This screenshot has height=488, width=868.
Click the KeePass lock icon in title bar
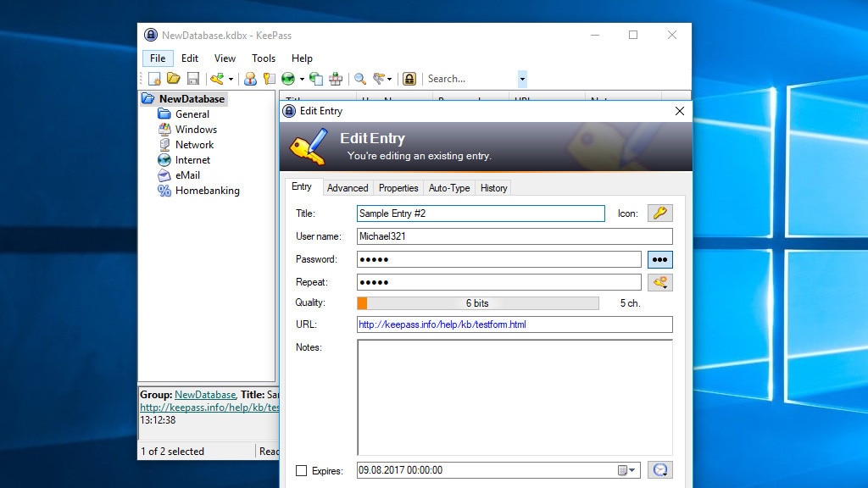151,35
